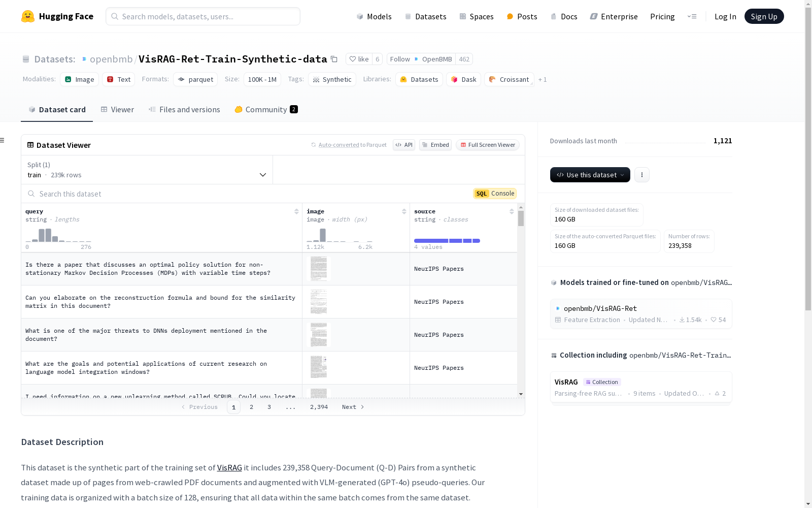Open the VisRAG collection card
Screen dimensions: 812x508
tap(641, 388)
